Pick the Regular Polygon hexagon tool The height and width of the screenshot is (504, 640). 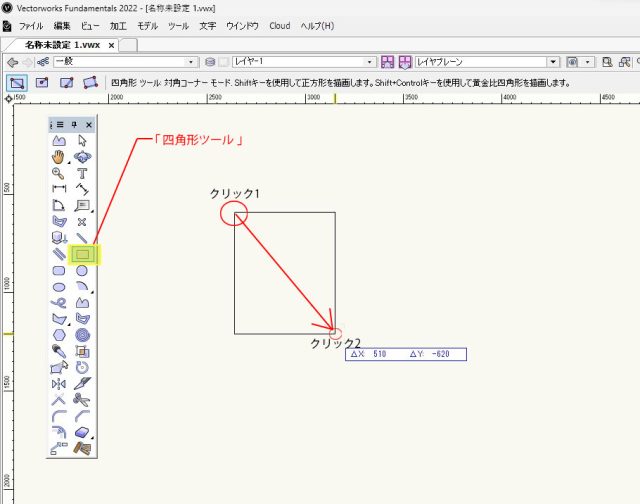point(59,335)
